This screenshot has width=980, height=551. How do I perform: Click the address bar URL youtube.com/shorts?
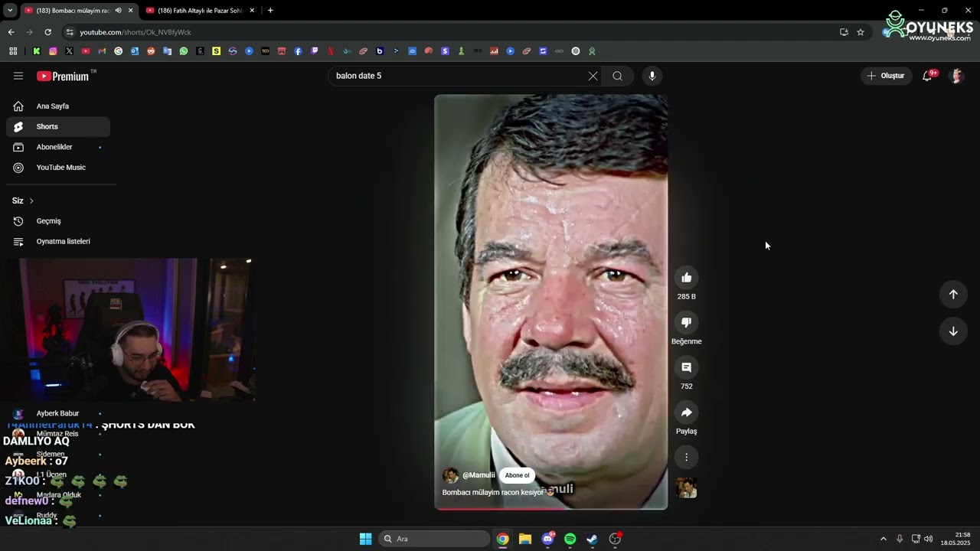(x=136, y=32)
